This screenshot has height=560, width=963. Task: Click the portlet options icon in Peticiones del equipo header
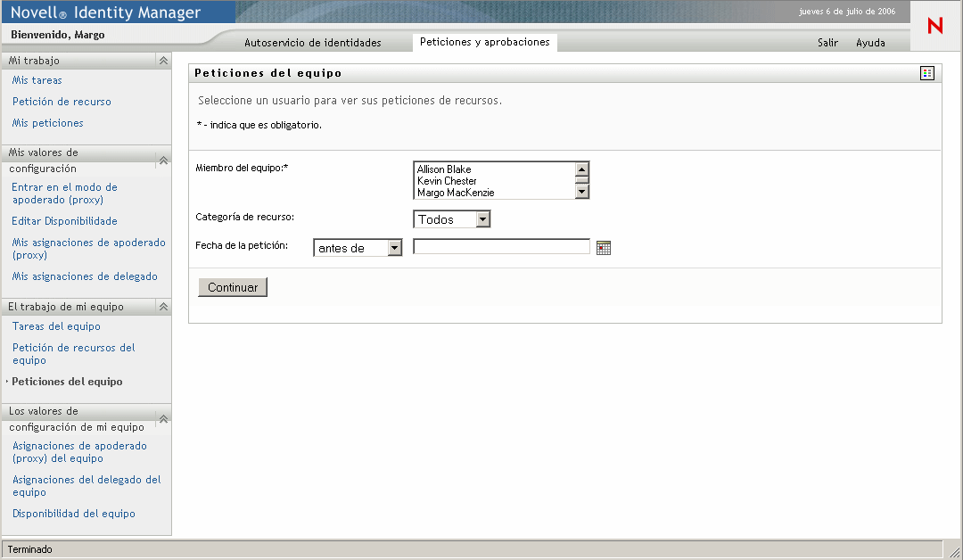(x=926, y=73)
